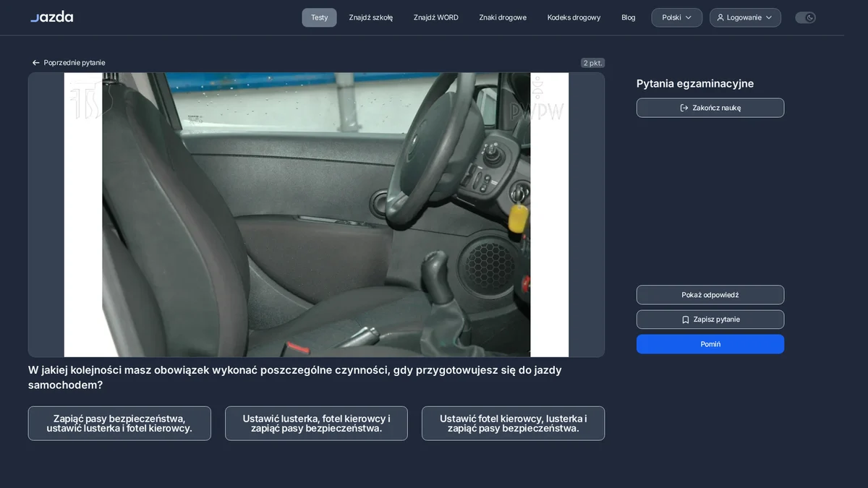Screen dimensions: 868x488
Task: Click the 2 pkt. points badge
Action: point(592,63)
